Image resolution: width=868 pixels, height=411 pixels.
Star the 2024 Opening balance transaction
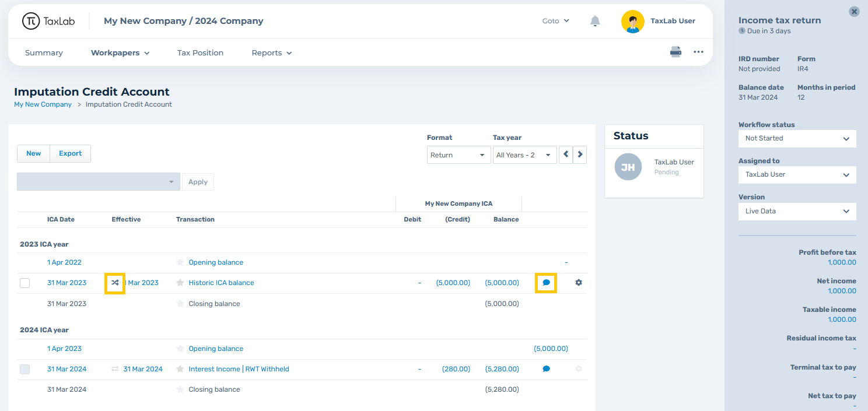click(x=180, y=349)
